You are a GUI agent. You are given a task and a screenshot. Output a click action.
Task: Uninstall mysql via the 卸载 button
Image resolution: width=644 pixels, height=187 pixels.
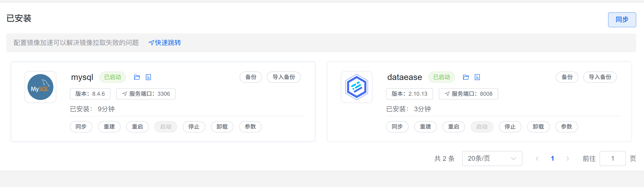[222, 127]
